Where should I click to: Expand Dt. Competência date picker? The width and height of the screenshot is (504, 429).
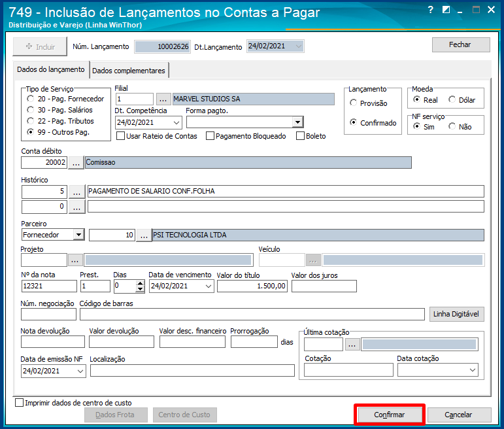coord(176,122)
